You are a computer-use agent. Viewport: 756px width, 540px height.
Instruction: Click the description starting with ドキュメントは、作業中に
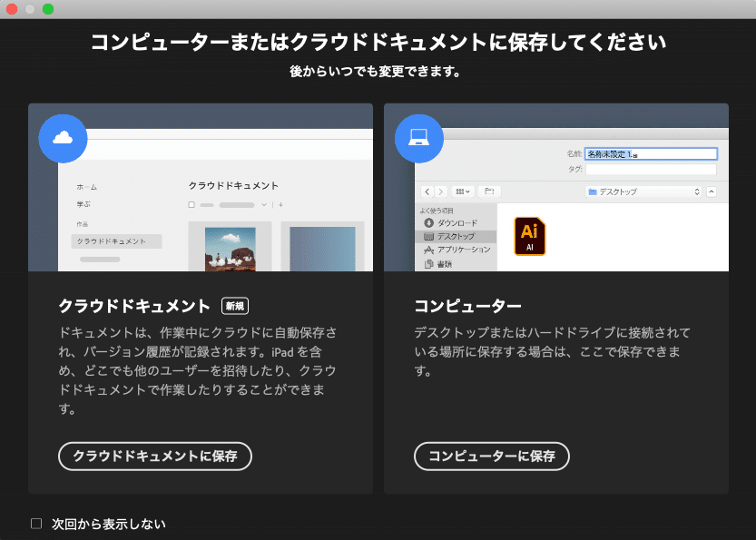(x=198, y=370)
